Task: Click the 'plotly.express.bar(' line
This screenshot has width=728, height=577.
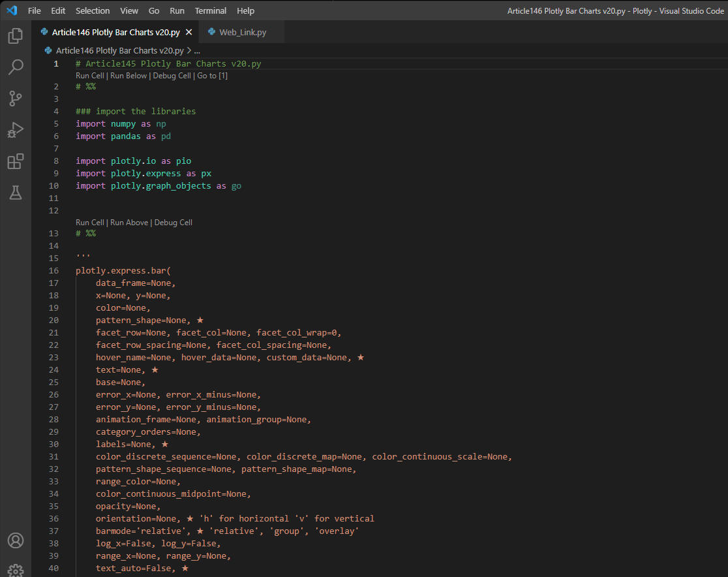Action: [123, 270]
